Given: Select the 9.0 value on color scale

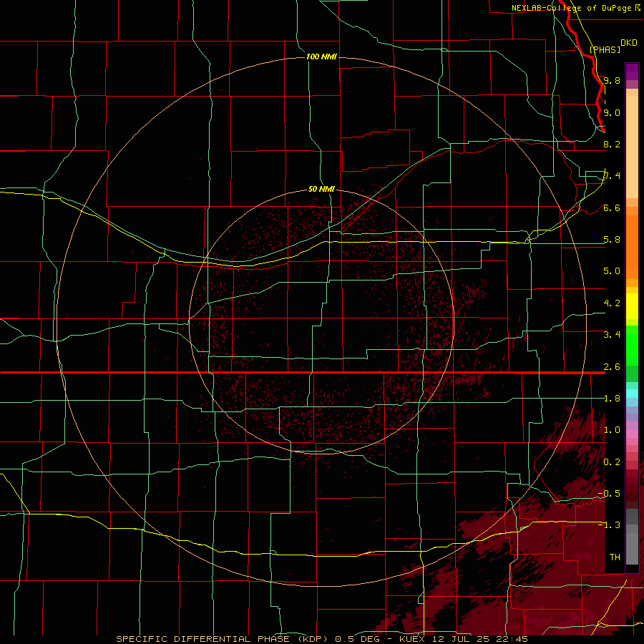Looking at the screenshot, I should 612,112.
